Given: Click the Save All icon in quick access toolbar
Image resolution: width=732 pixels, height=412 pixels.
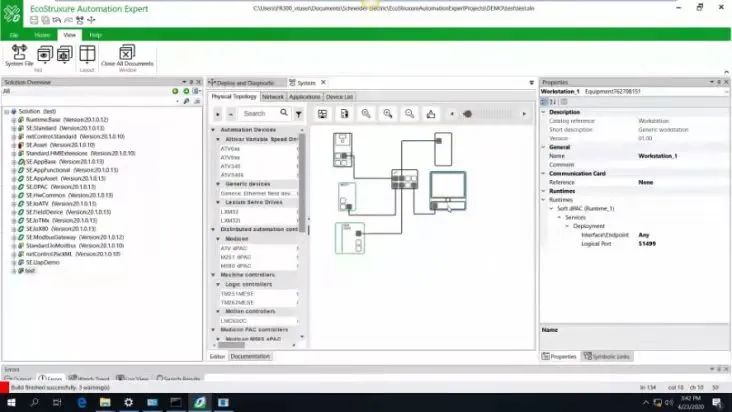Looking at the screenshot, I should pyautogui.click(x=45, y=20).
